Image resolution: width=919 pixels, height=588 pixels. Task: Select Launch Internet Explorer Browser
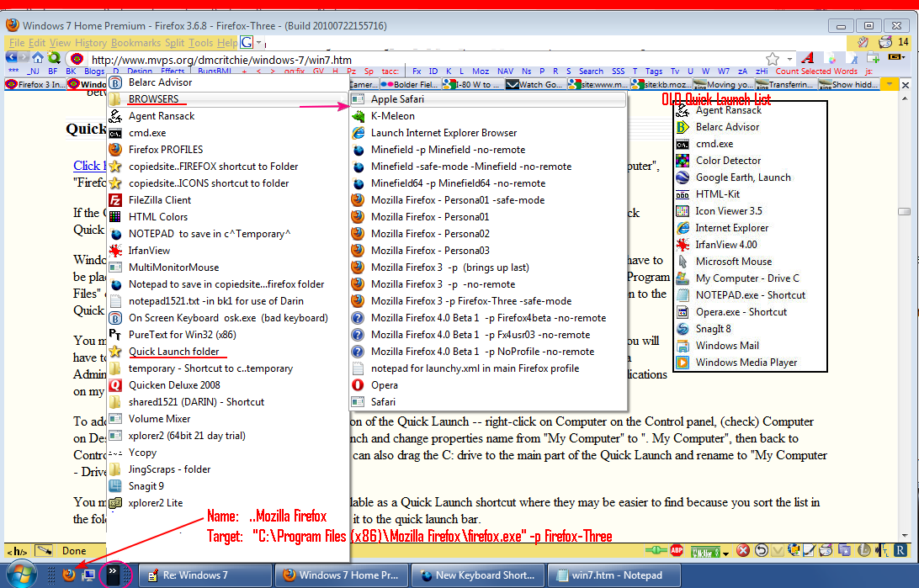click(487, 133)
